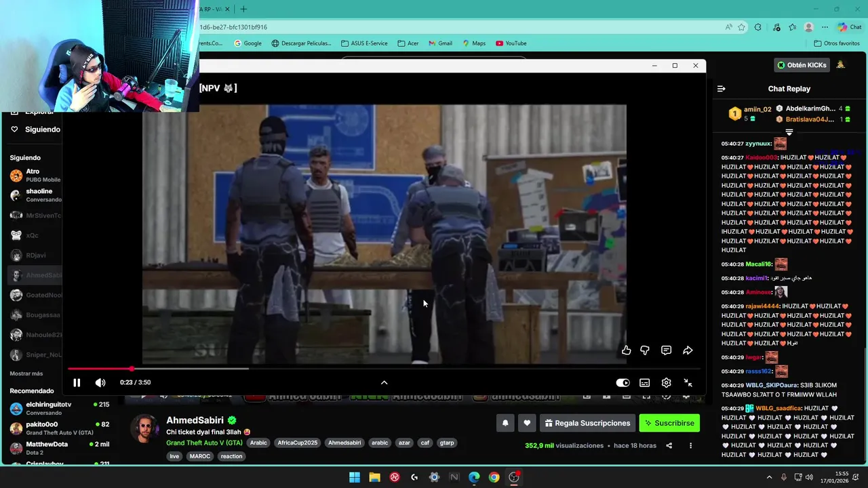This screenshot has height=488, width=868.
Task: Open the ASUS E-Service bookmark folder
Action: tap(364, 43)
